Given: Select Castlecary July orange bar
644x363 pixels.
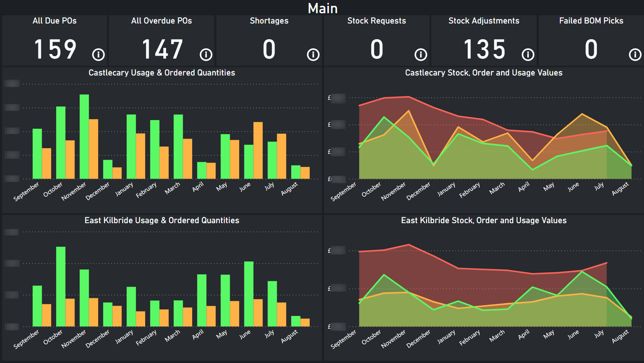Looking at the screenshot, I should coord(282,156).
